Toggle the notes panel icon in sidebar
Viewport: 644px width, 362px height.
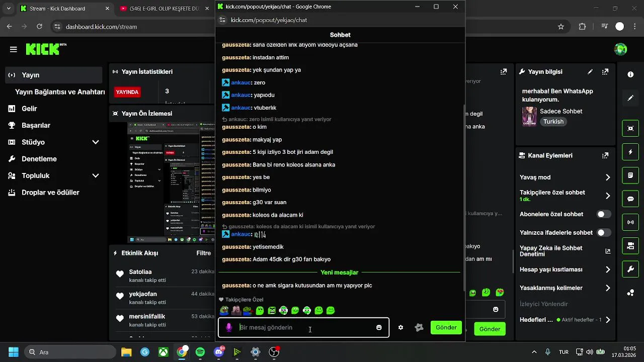630,175
